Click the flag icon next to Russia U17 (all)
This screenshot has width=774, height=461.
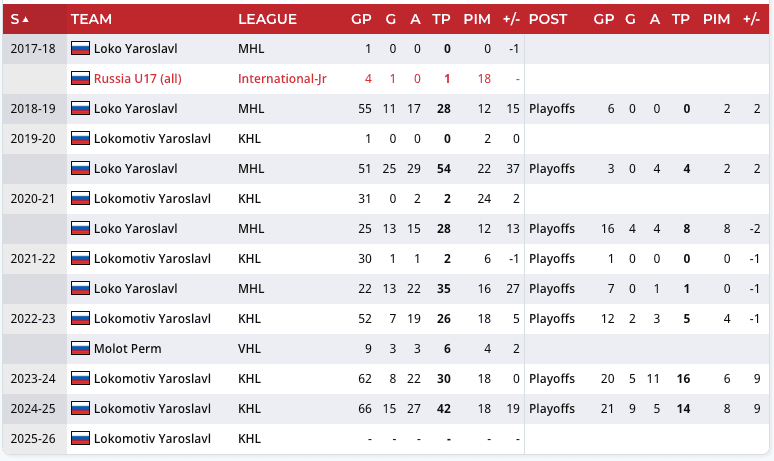[x=81, y=78]
